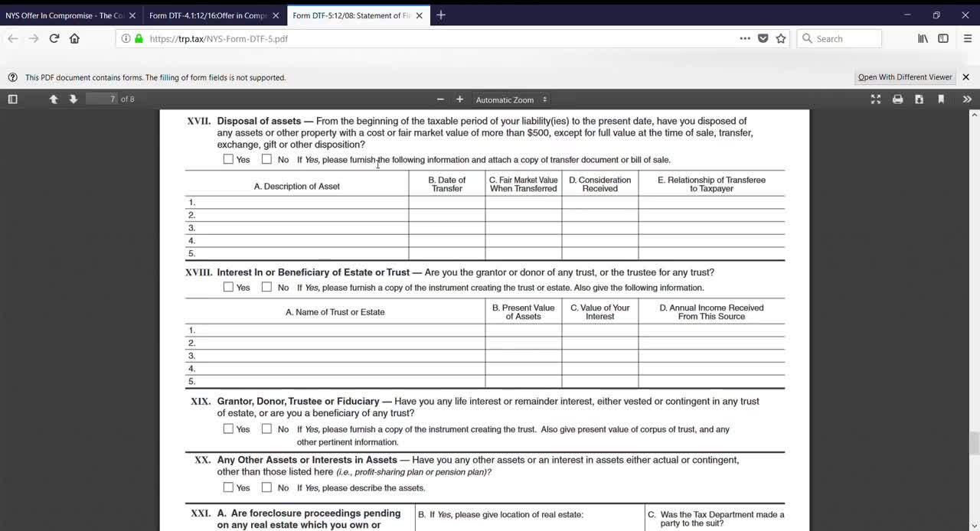Click 'B. Present Value of Assets' header
Image resolution: width=980 pixels, height=531 pixels.
524,312
